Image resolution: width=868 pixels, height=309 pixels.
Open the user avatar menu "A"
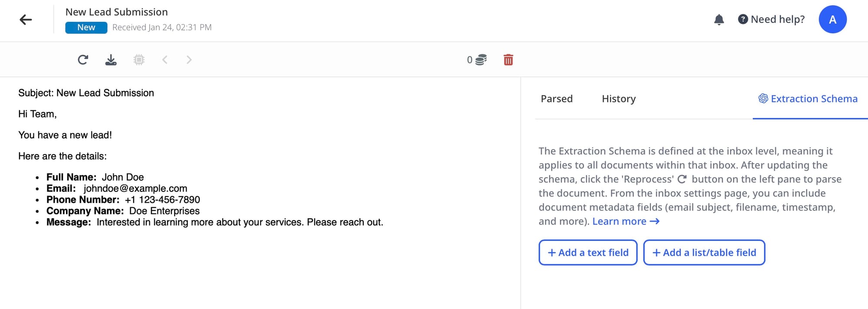pos(832,20)
